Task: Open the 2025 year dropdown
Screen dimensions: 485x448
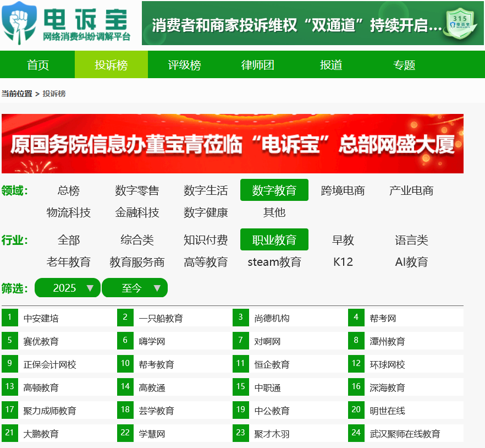Action: click(x=67, y=287)
